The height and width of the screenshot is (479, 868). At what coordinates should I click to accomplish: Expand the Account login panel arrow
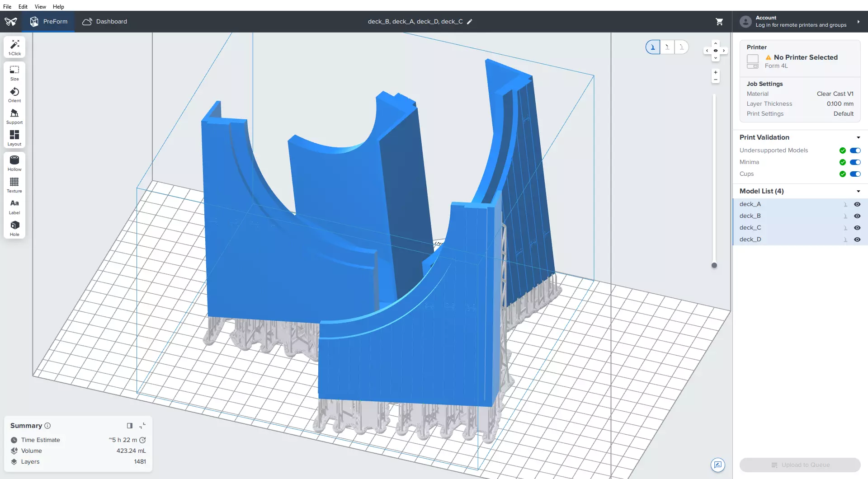coord(859,22)
